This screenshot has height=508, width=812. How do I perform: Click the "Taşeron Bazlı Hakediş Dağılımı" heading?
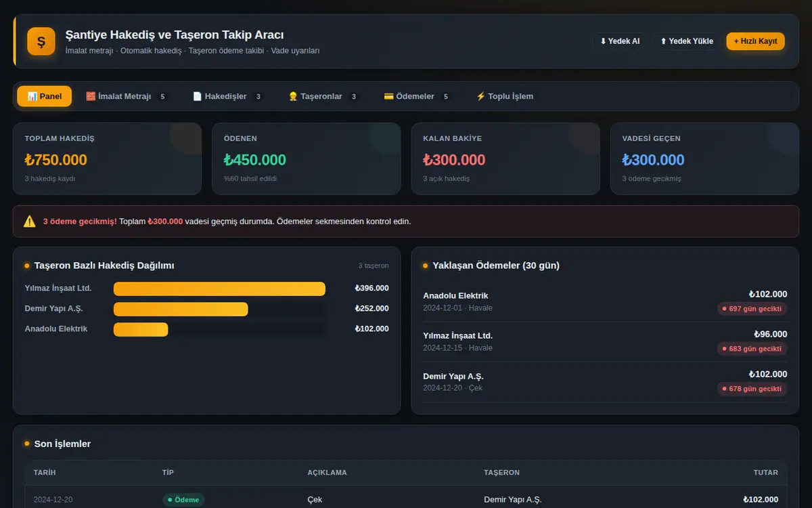[104, 266]
